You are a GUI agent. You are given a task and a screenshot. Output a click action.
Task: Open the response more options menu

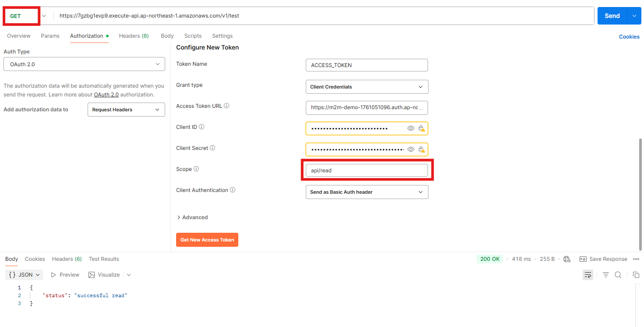pos(636,259)
